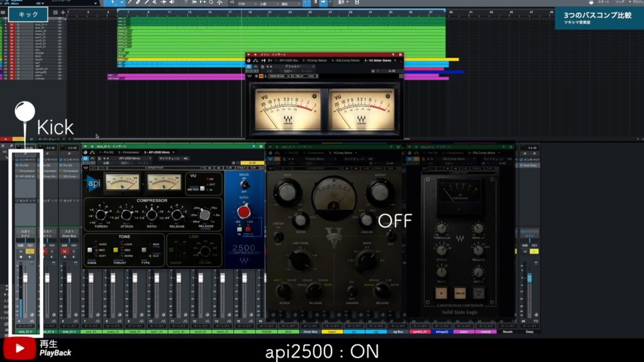Screen dimensions: 644x362
Task: Expand センド header on kick_01 2 channel
Action: click(26, 200)
